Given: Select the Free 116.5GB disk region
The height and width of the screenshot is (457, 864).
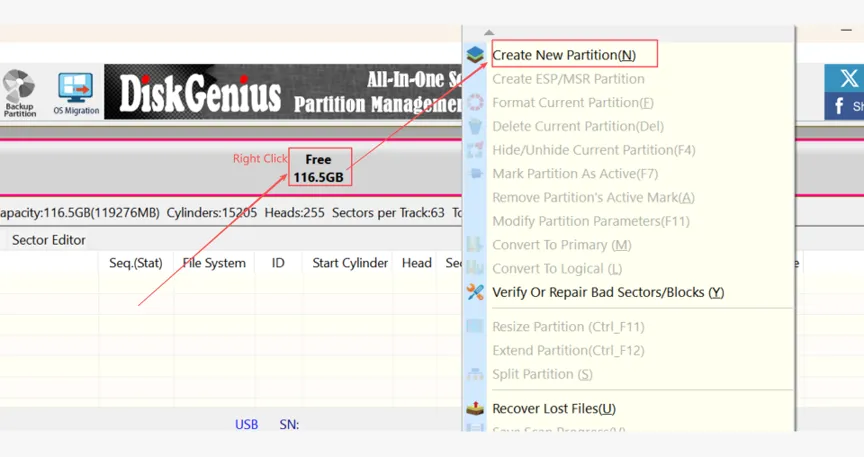Looking at the screenshot, I should [320, 168].
